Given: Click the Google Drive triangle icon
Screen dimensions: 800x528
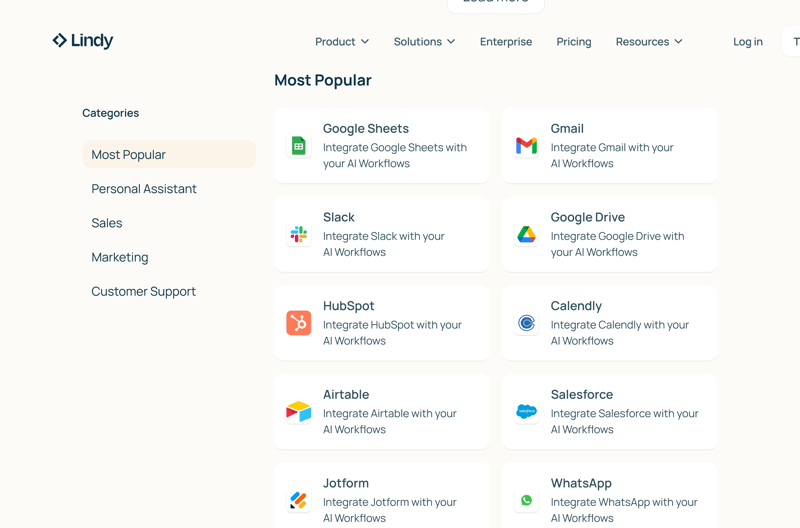Looking at the screenshot, I should 526,234.
